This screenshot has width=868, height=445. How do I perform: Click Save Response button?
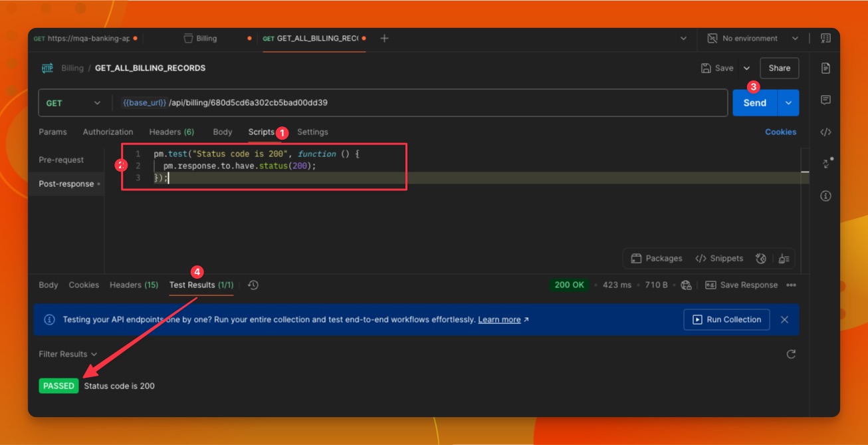click(x=741, y=285)
